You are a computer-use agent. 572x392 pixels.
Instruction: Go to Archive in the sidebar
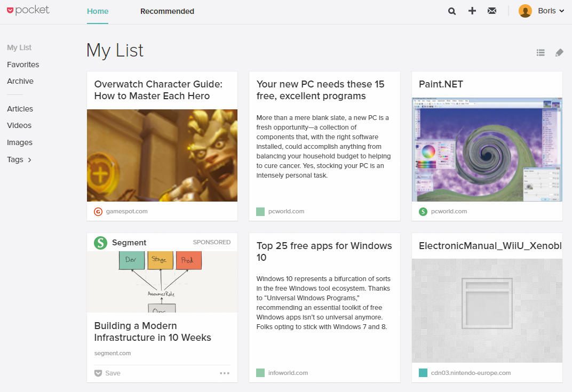tap(20, 81)
